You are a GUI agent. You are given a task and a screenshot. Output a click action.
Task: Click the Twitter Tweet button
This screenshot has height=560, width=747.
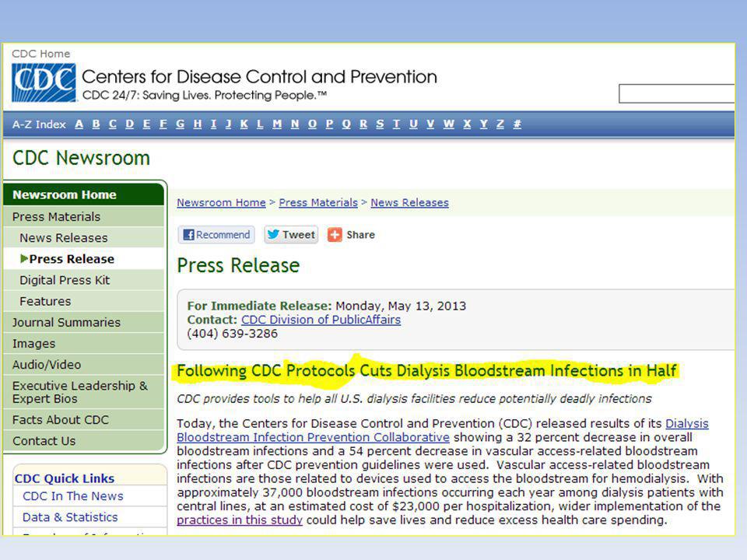pos(291,235)
